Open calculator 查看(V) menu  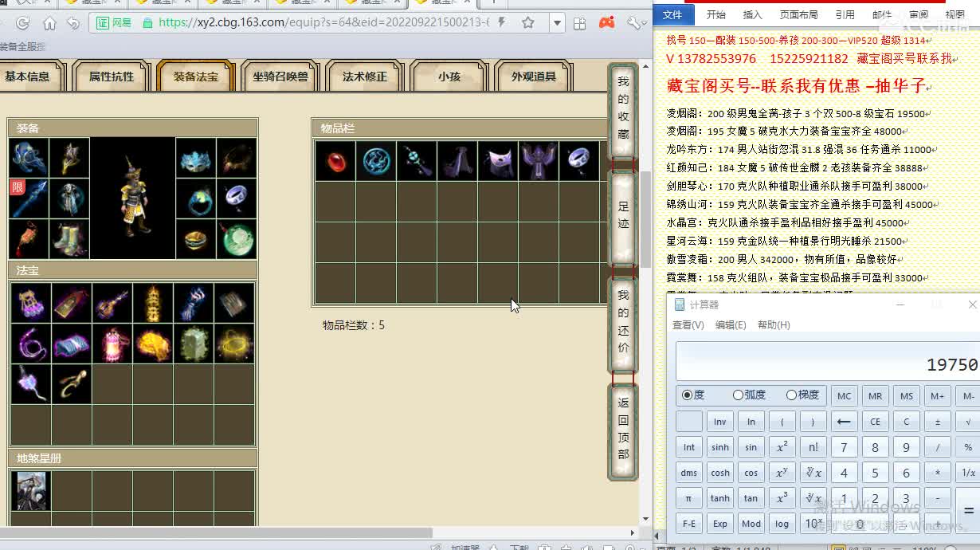point(688,325)
